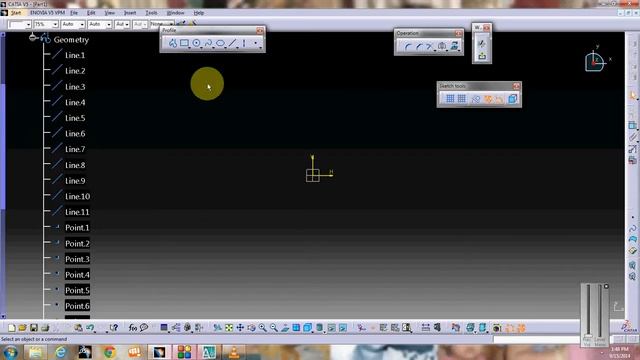Open the first empty properties dropdown
This screenshot has height=360, width=640.
pos(28,25)
